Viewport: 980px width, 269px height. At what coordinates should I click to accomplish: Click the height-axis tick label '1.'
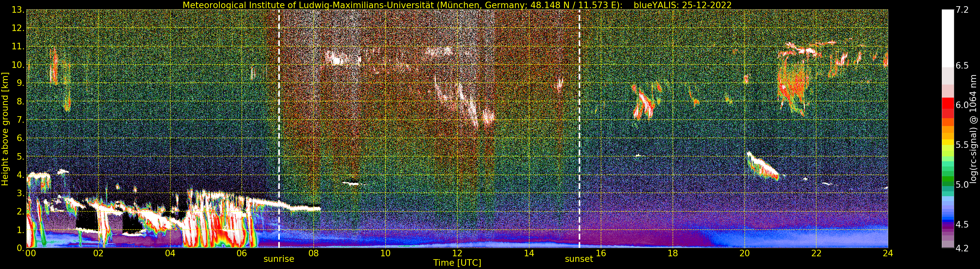tap(21, 230)
